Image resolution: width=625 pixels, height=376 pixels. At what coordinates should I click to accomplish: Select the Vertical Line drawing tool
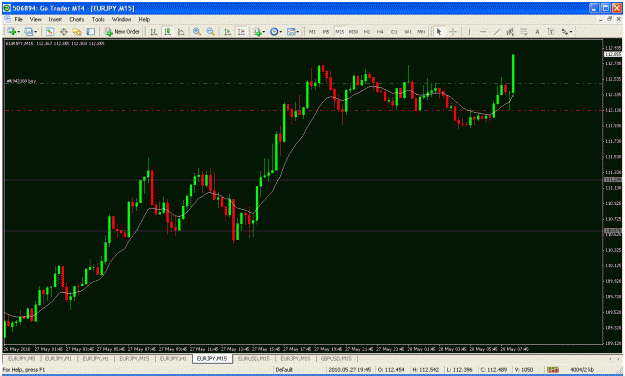(x=470, y=31)
